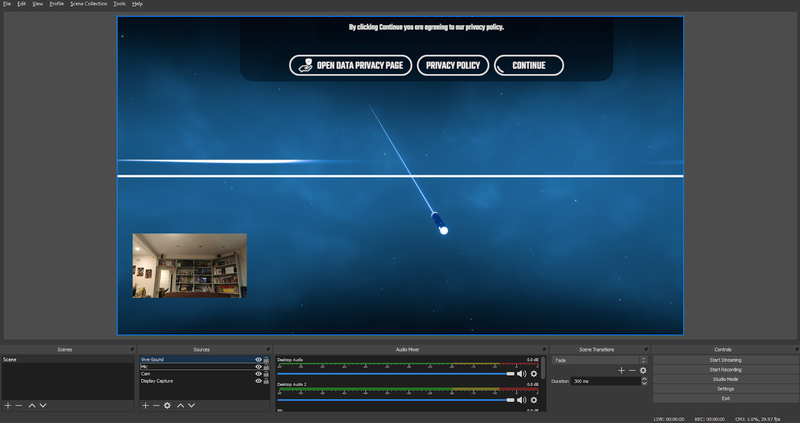The width and height of the screenshot is (800, 423).
Task: Add a new scene with plus icon
Action: pyautogui.click(x=7, y=405)
